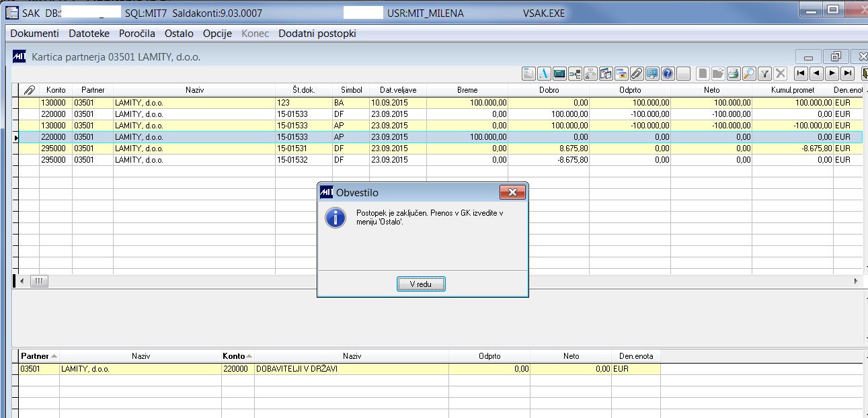This screenshot has height=418, width=868.
Task: Go to last record navigation arrow
Action: click(x=847, y=73)
